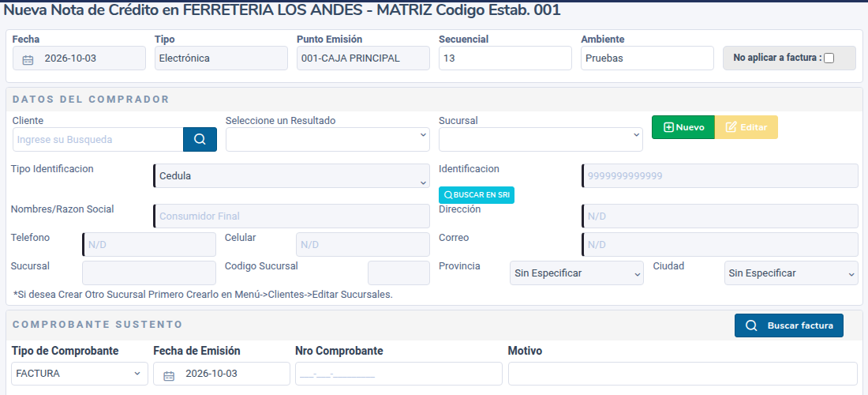Viewport: 868px width, 395px height.
Task: Click the pencil icon on Editar button
Action: click(x=731, y=127)
